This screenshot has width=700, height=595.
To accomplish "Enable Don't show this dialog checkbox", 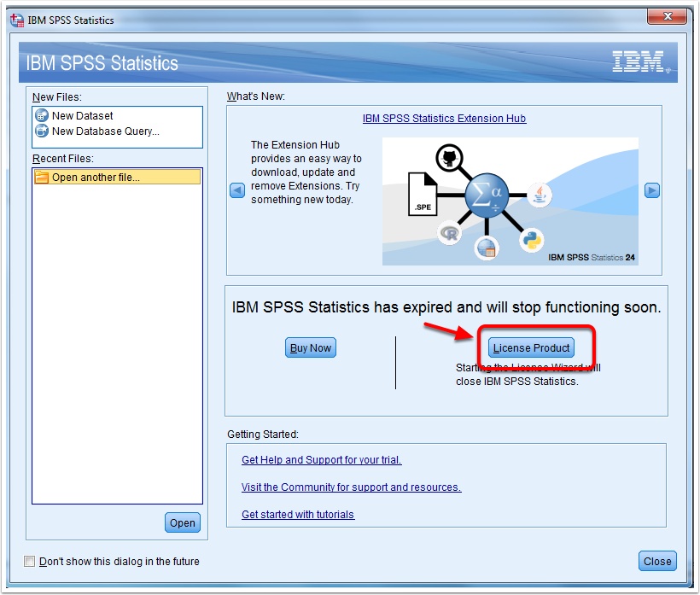I will (30, 561).
